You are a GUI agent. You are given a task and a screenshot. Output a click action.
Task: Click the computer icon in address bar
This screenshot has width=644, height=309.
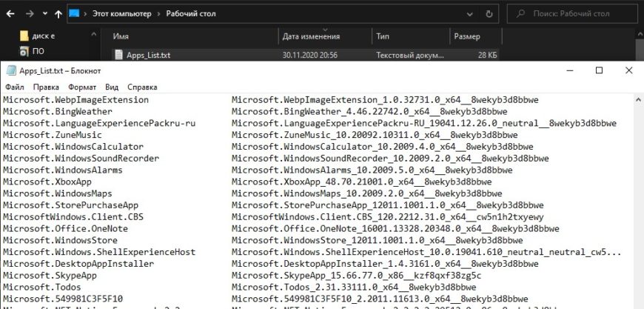coord(74,13)
